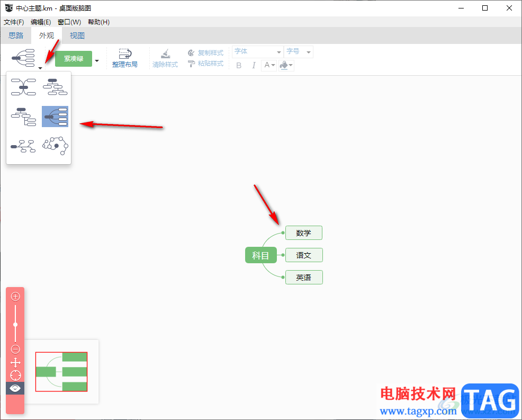The width and height of the screenshot is (522, 420).
Task: Open the 帮助(H) menu
Action: pos(98,22)
